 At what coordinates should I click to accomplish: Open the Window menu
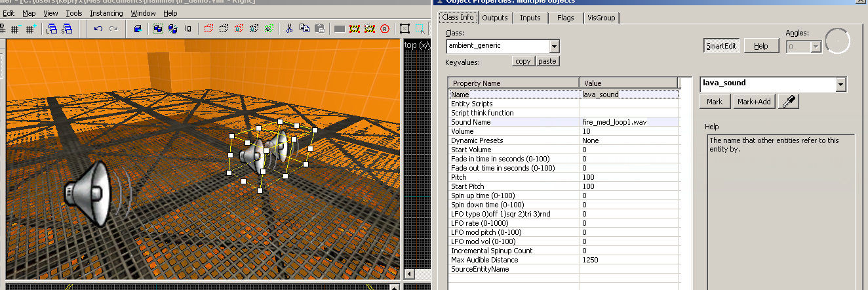143,13
